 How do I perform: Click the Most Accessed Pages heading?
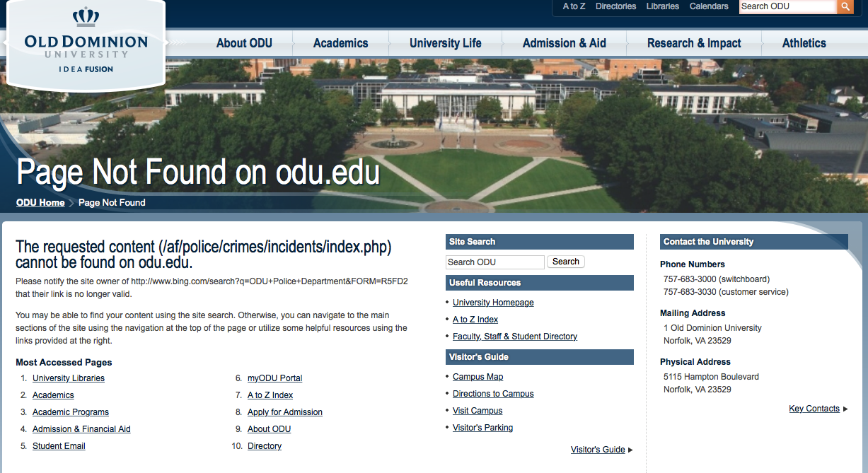pos(64,363)
